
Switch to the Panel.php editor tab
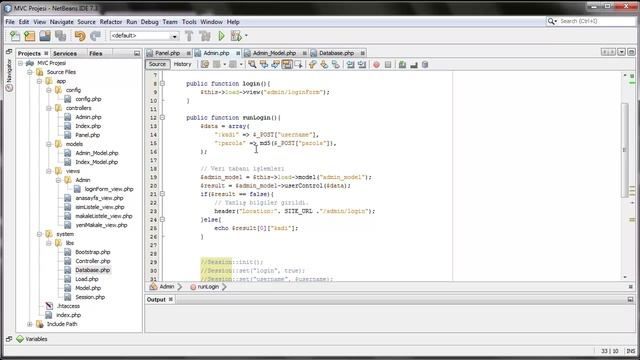167,53
